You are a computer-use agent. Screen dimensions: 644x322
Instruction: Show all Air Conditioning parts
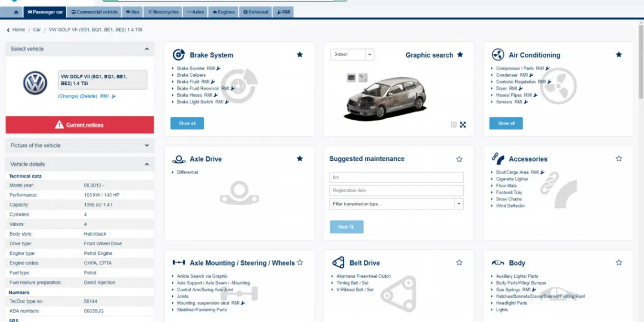click(x=506, y=123)
